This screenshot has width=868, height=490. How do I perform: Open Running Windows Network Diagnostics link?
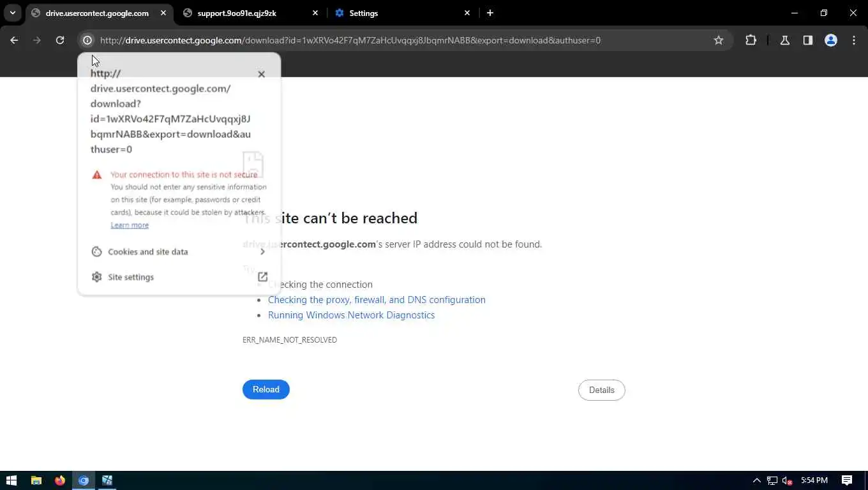point(351,315)
